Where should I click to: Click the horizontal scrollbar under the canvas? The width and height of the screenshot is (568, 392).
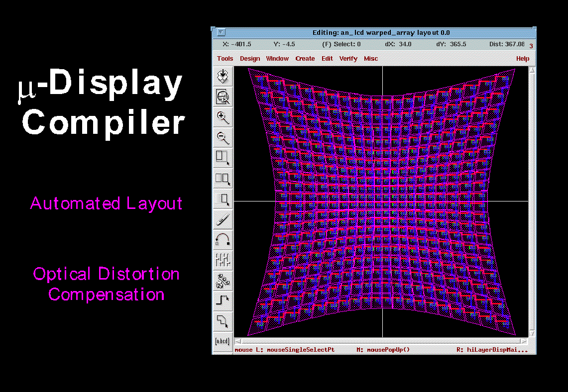381,341
